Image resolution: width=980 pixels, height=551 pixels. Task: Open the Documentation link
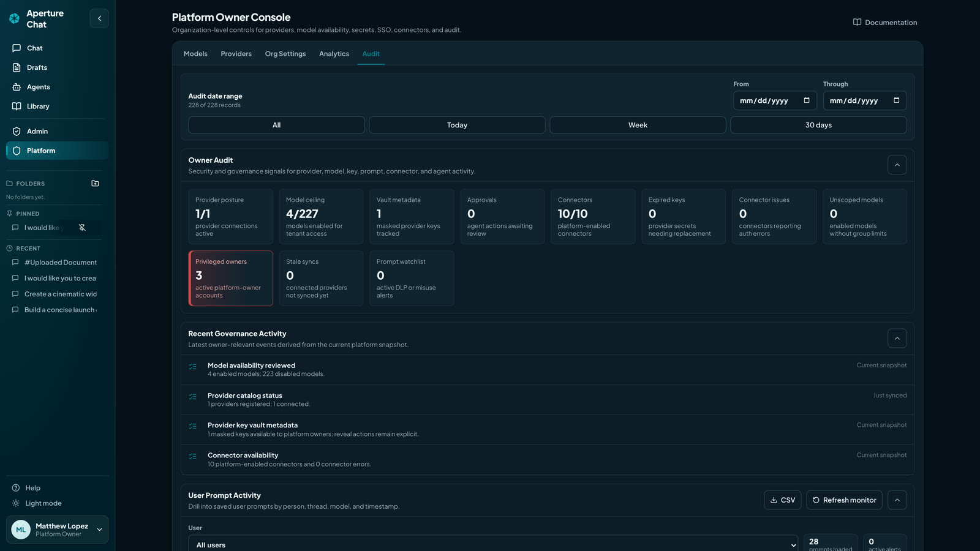click(884, 23)
